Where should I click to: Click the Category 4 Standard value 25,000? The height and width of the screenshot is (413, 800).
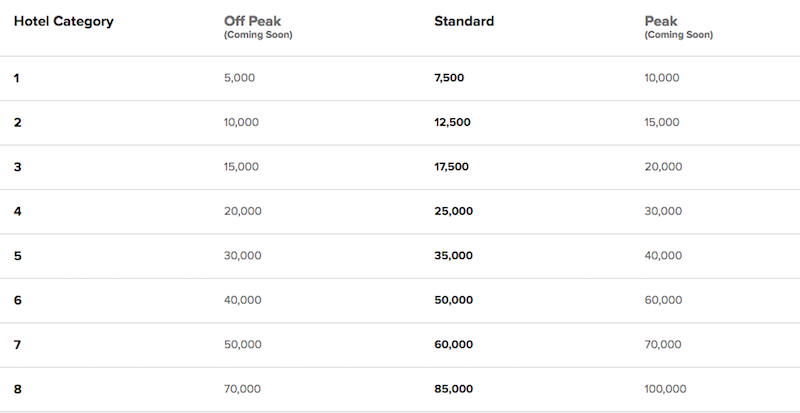(x=454, y=211)
